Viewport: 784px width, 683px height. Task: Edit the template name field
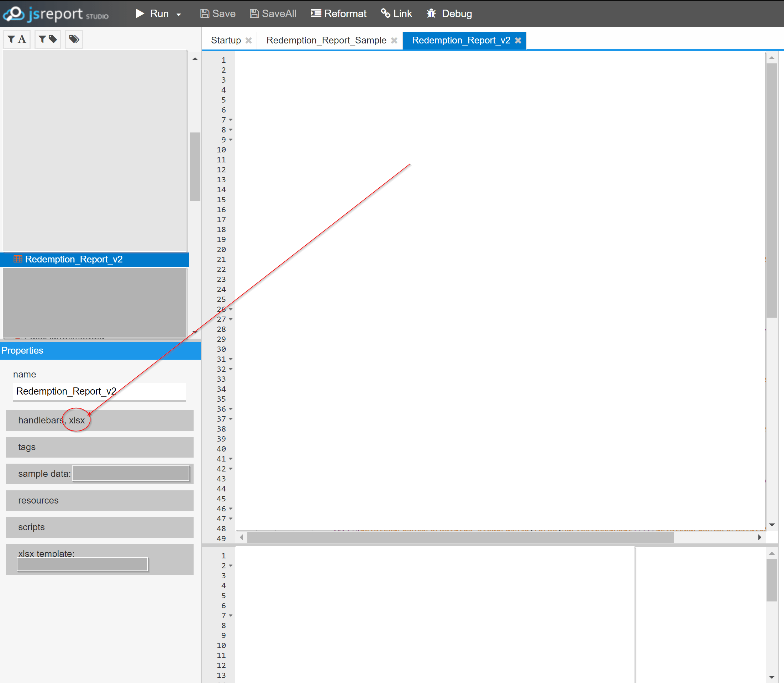99,391
